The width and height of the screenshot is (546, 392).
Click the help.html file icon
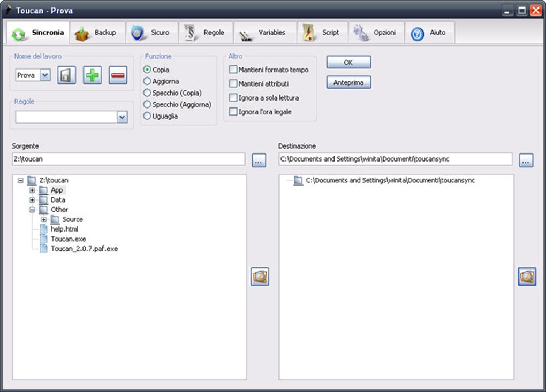(43, 229)
